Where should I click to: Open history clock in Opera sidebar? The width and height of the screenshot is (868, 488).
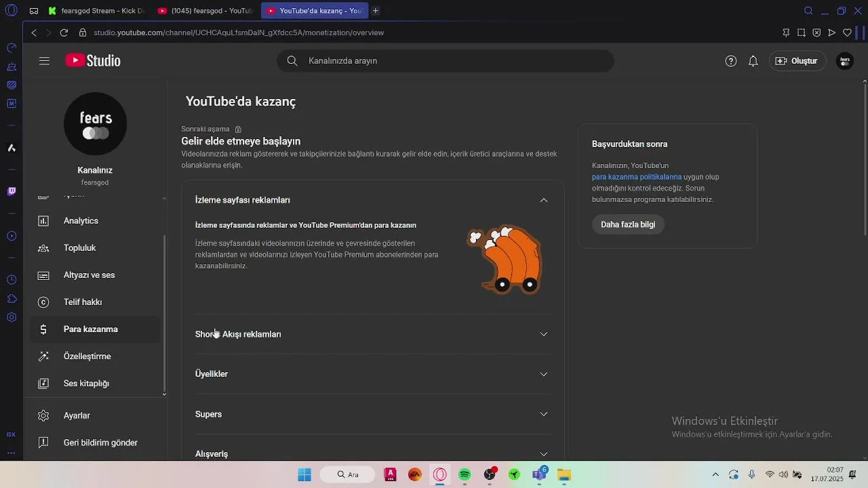pos(12,280)
